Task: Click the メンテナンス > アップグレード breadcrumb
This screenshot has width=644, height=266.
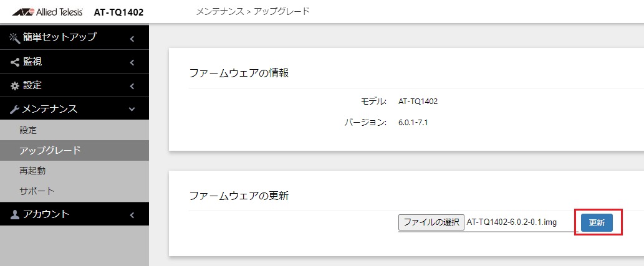Action: (x=252, y=11)
